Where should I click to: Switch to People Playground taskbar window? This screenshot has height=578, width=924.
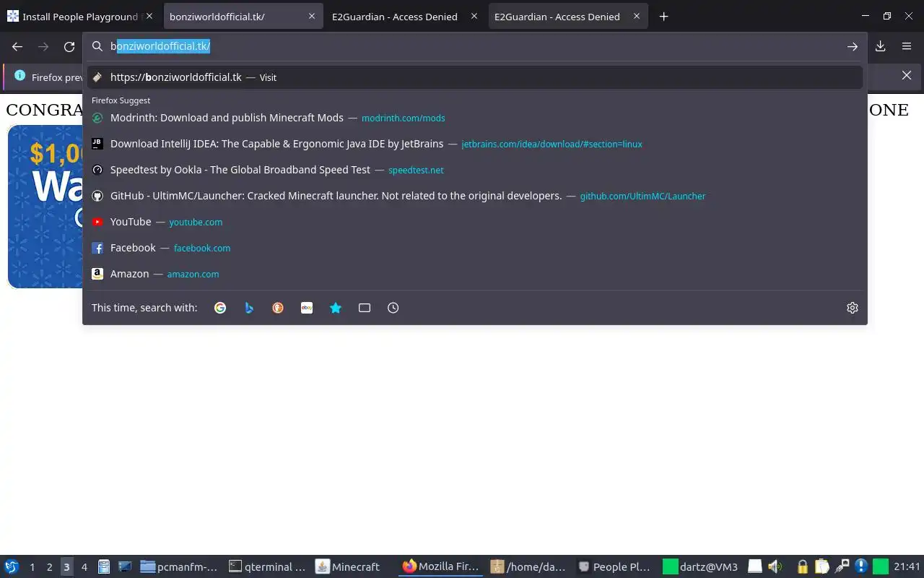click(616, 566)
